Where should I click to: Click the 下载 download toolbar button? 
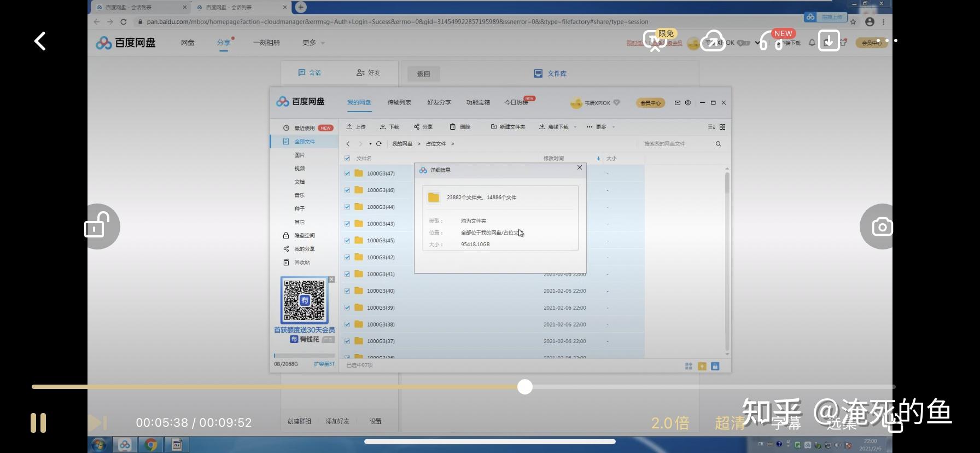click(x=389, y=127)
